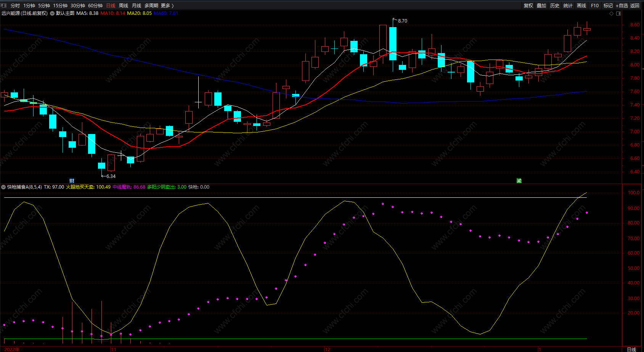Select the 周线 weekly chart tab

[x=124, y=5]
